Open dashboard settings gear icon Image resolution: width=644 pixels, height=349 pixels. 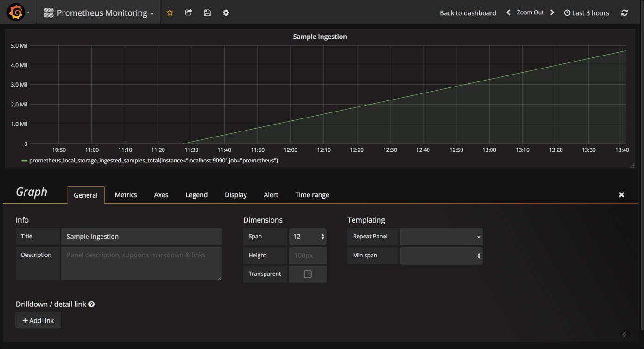pyautogui.click(x=226, y=12)
